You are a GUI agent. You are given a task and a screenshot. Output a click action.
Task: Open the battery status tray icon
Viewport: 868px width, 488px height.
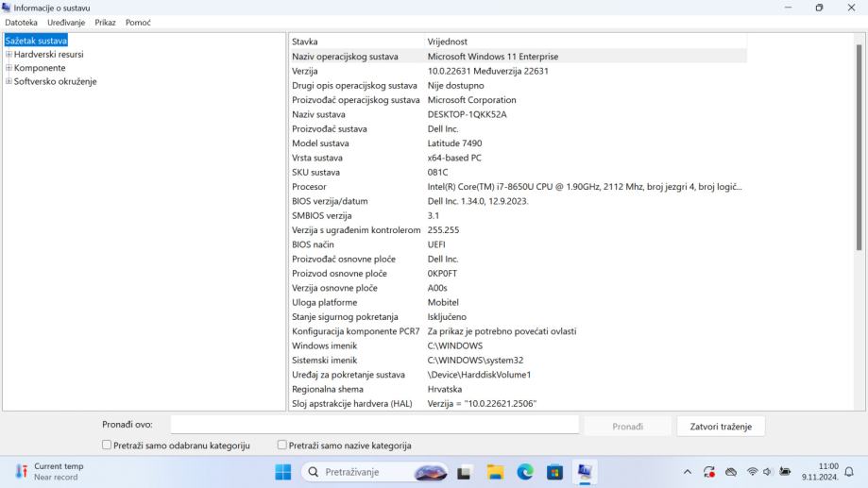coord(784,472)
